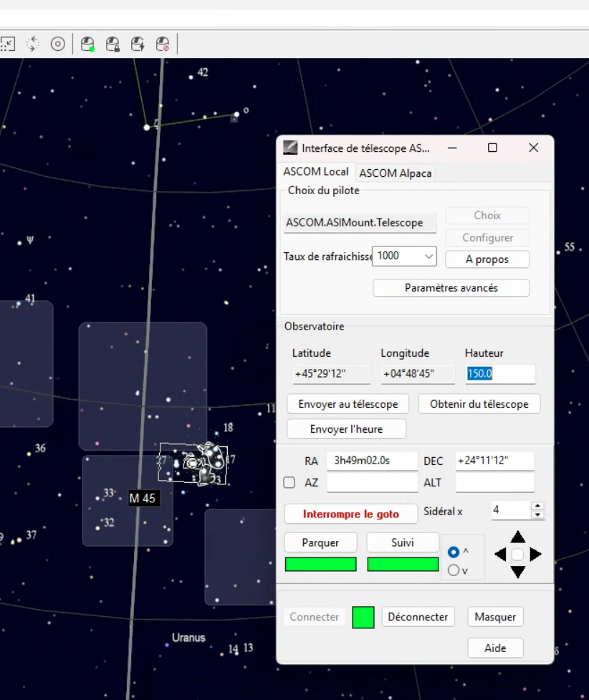
Task: Open help with the Aide button
Action: click(495, 648)
